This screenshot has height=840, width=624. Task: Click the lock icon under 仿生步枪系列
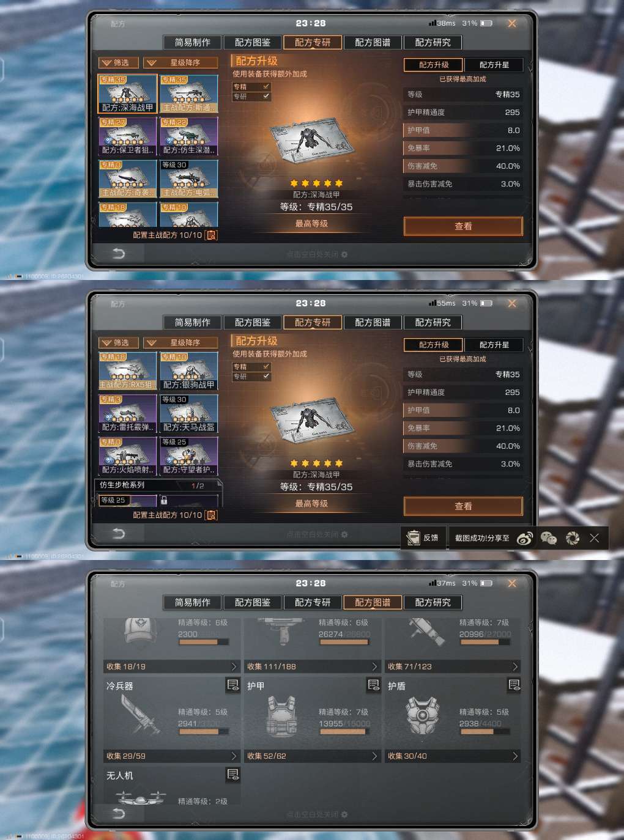[x=164, y=500]
